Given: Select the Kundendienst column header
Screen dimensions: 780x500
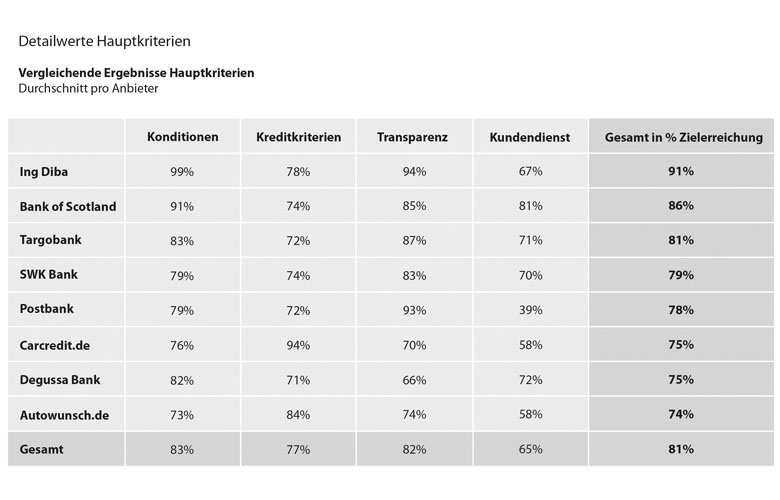Looking at the screenshot, I should (x=529, y=137).
